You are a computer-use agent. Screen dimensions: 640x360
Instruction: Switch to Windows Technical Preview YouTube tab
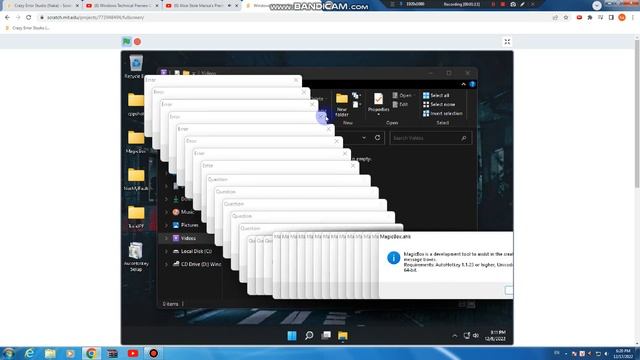coord(122,6)
